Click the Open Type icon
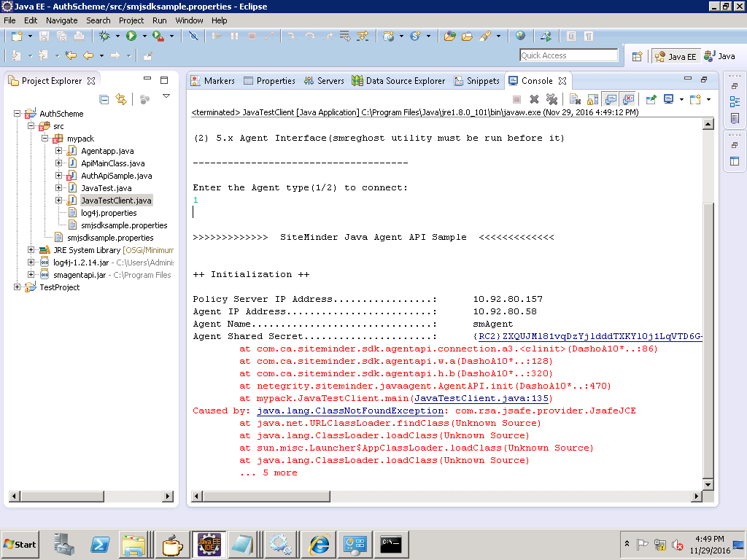747x560 pixels. click(449, 36)
